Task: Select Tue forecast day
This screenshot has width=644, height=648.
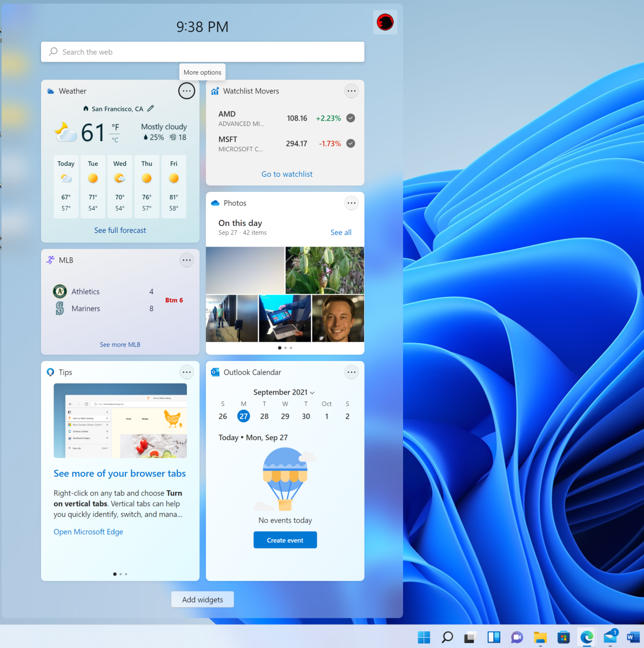Action: [93, 186]
